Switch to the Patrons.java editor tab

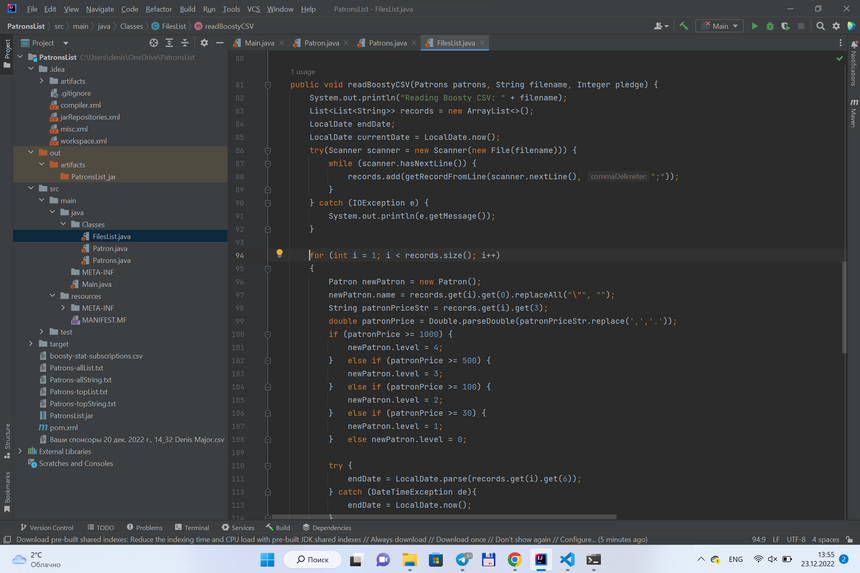pos(386,43)
